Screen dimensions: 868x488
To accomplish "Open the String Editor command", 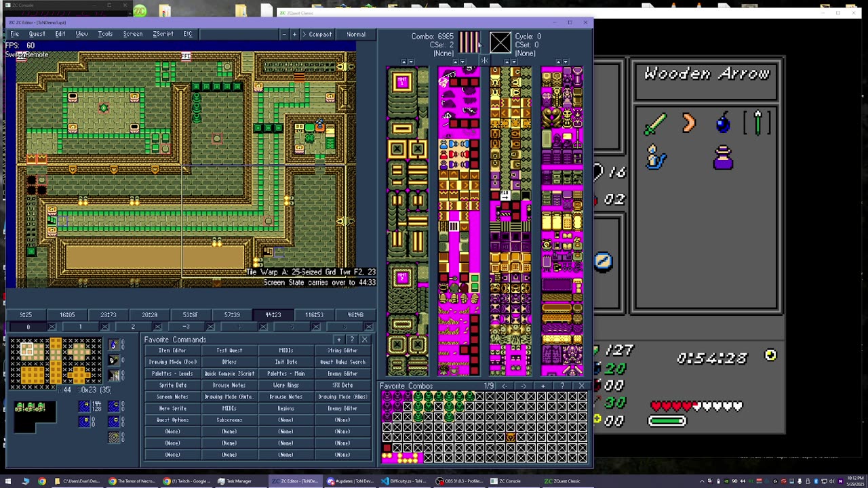I will (342, 350).
